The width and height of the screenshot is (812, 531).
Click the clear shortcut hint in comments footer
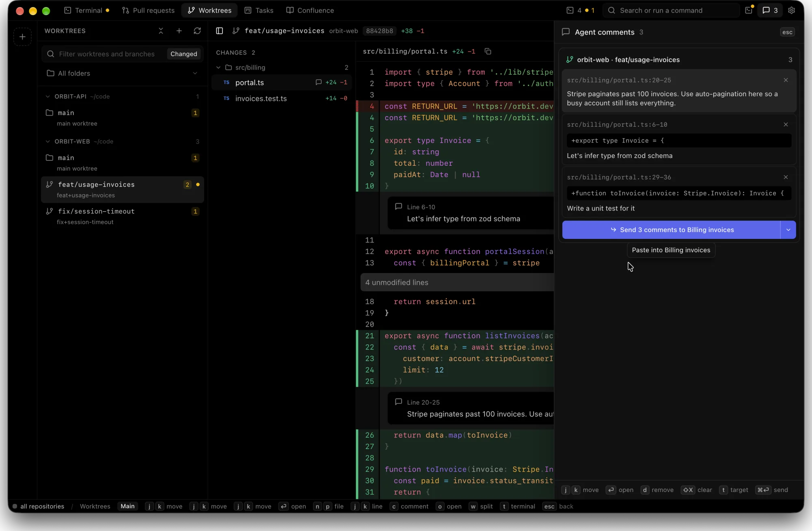point(697,490)
